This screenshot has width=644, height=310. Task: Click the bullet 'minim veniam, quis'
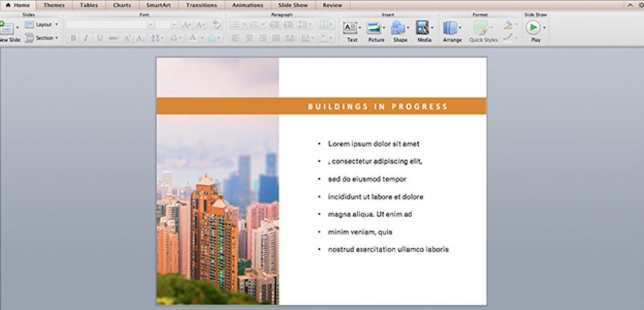(360, 232)
